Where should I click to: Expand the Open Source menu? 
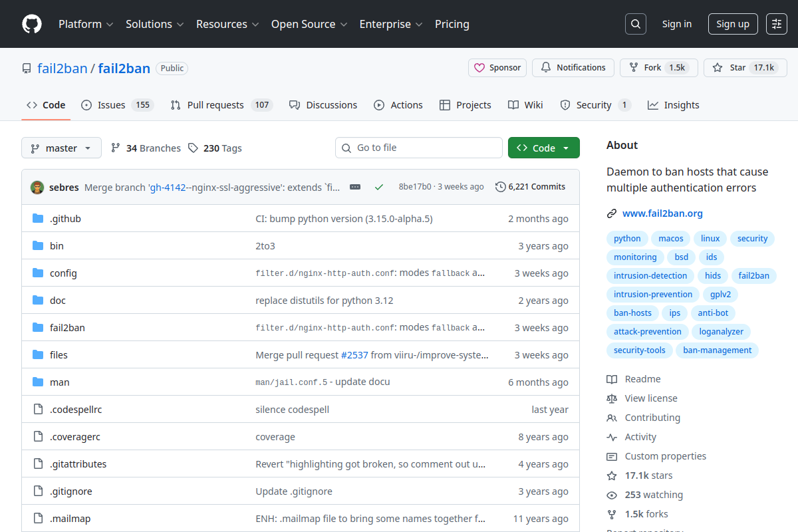click(x=309, y=24)
